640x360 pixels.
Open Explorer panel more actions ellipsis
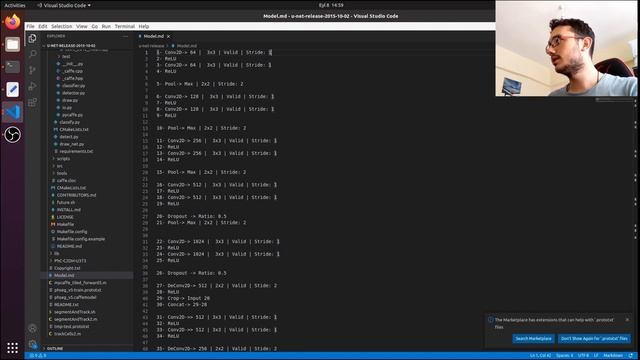pos(125,36)
